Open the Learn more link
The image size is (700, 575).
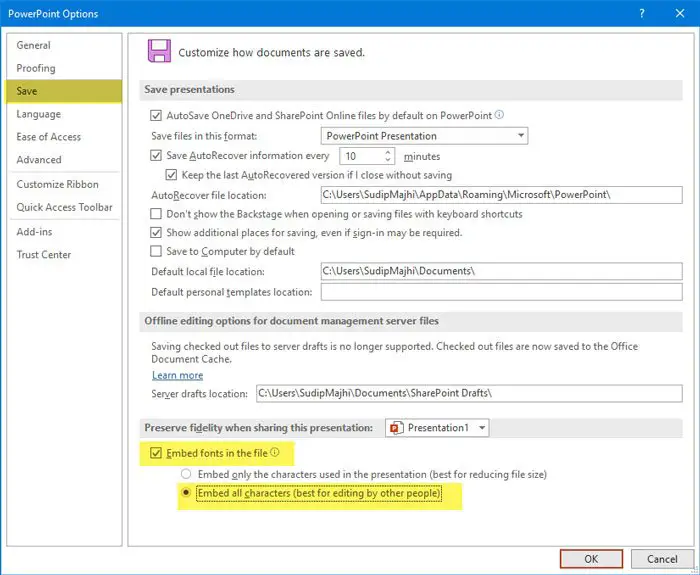[178, 375]
